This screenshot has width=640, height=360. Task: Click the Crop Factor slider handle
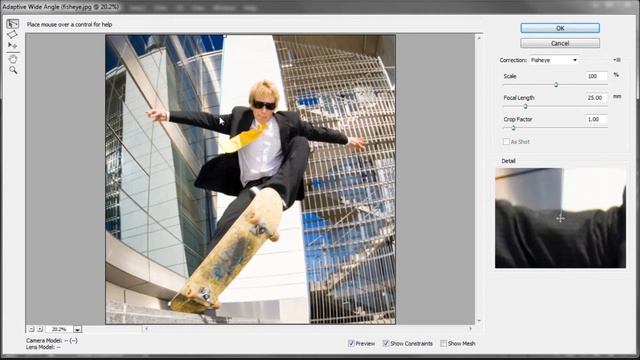coord(513,128)
